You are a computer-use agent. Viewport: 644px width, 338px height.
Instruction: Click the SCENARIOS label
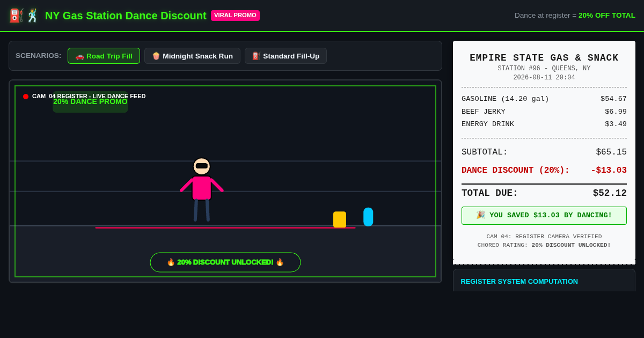(x=39, y=56)
